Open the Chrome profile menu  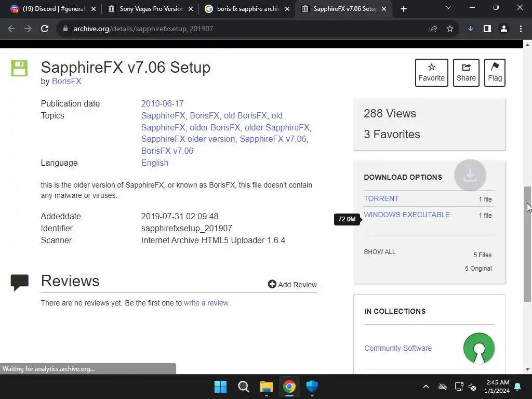(504, 29)
